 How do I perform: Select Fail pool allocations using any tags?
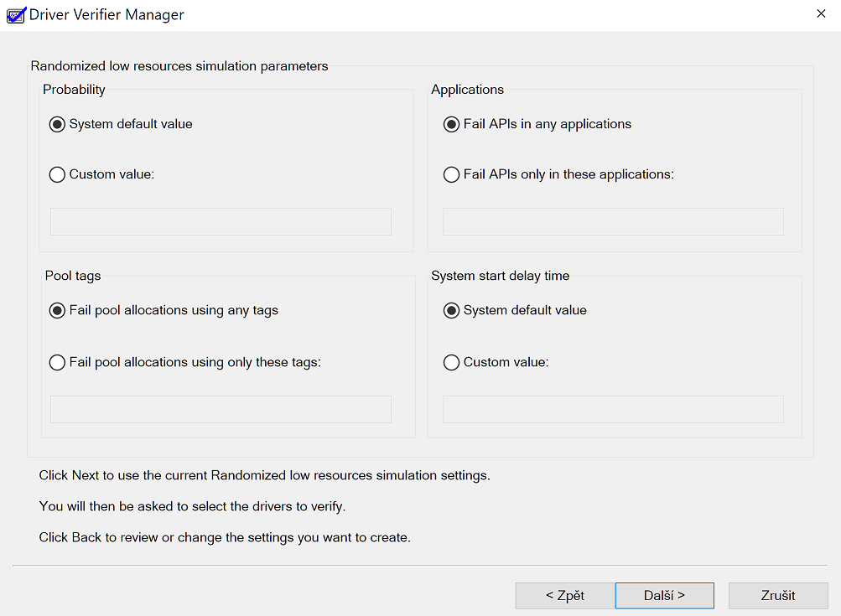pos(58,310)
